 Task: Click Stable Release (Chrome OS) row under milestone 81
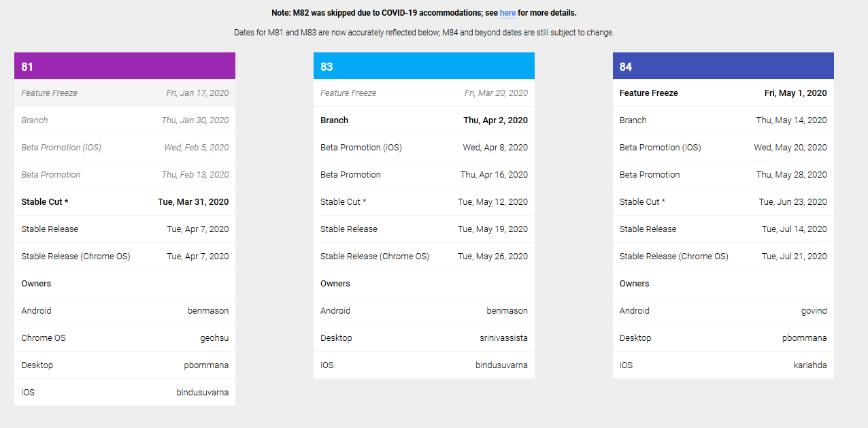click(x=124, y=256)
